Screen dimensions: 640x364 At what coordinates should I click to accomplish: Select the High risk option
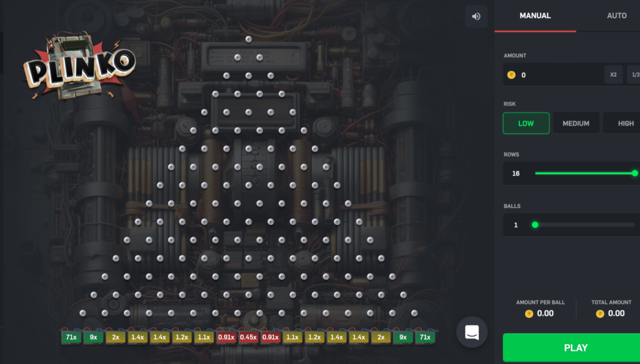tap(625, 123)
